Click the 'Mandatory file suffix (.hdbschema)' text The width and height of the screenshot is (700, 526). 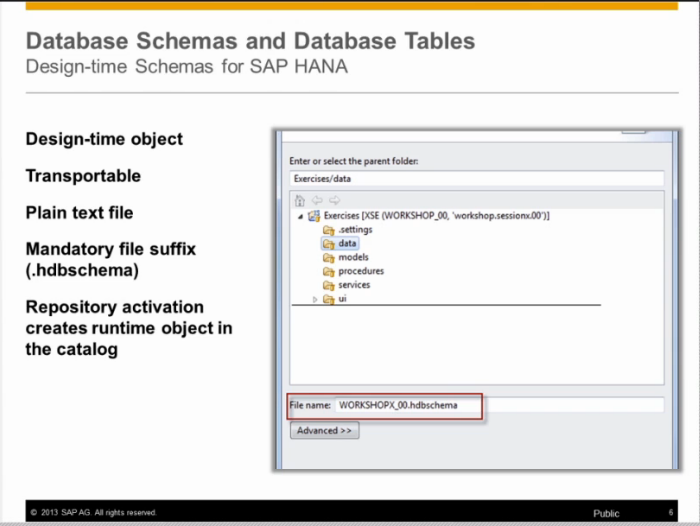coord(111,259)
